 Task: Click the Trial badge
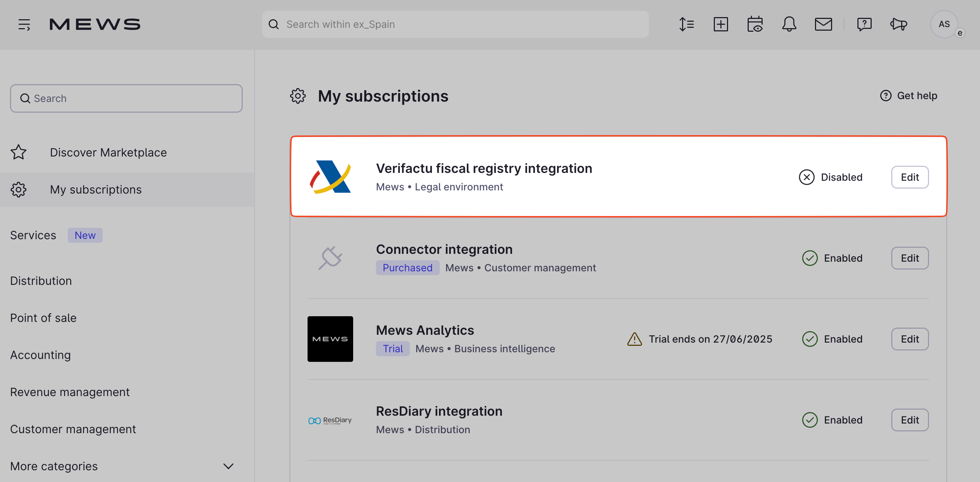tap(393, 348)
